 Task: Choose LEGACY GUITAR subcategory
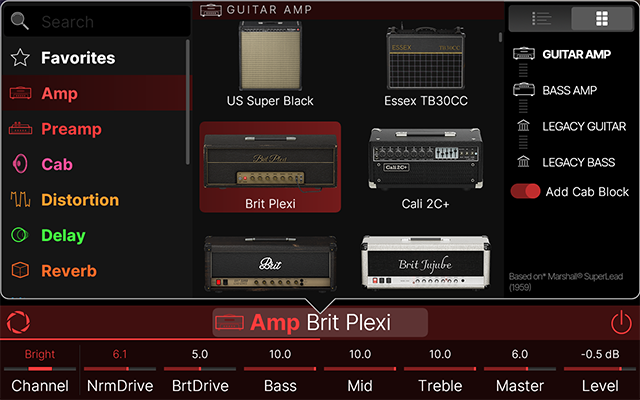(x=584, y=126)
